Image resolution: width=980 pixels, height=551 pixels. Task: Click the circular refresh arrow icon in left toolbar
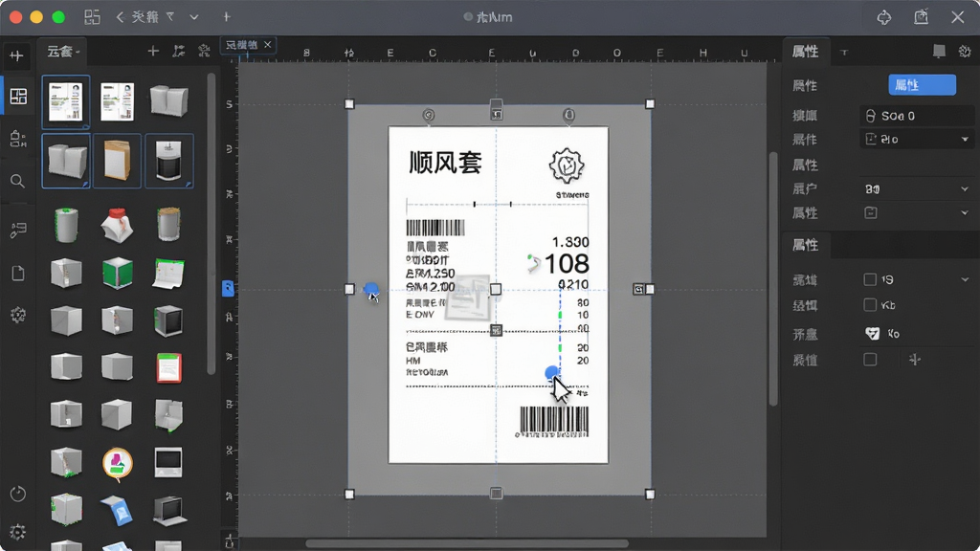[18, 494]
